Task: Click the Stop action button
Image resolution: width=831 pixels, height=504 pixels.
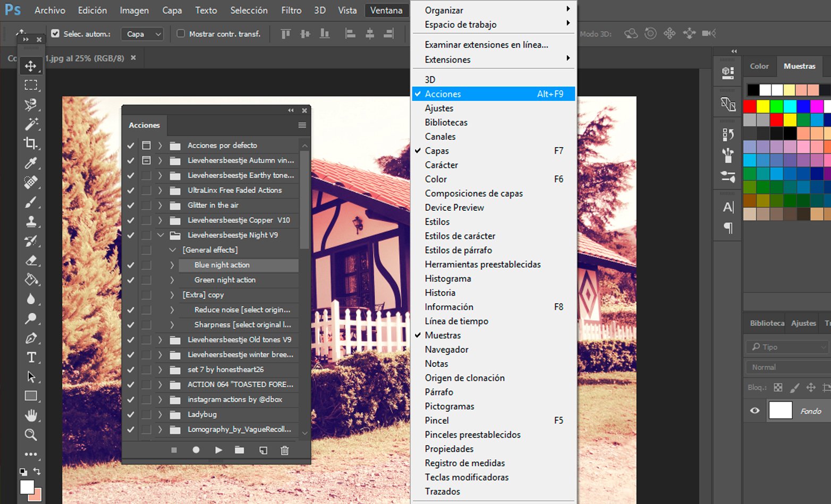Action: pyautogui.click(x=174, y=450)
